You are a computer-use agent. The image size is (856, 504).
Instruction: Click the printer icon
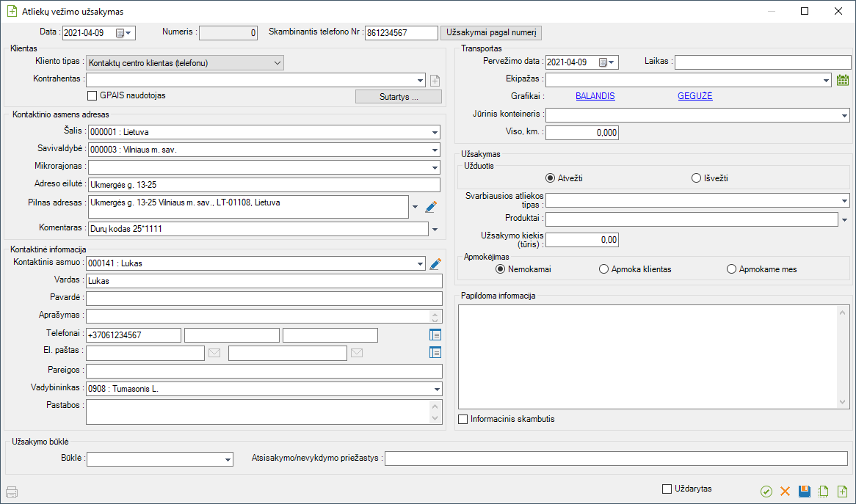11,492
